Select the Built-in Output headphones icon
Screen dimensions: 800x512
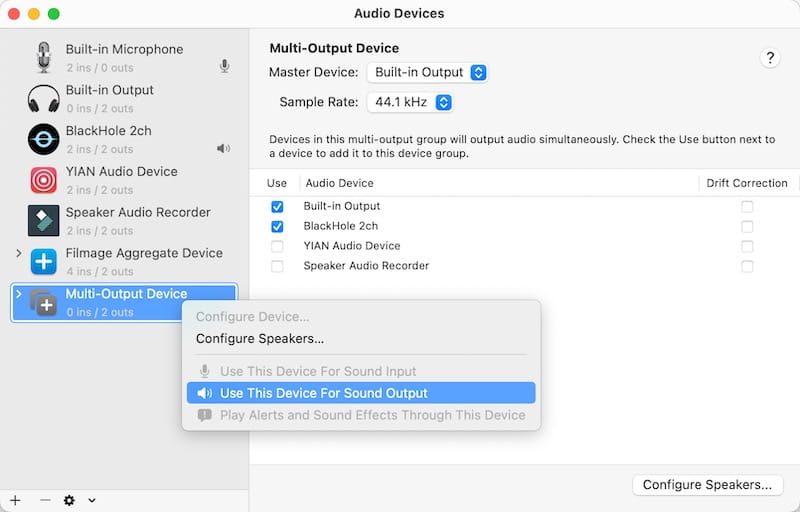(43, 98)
